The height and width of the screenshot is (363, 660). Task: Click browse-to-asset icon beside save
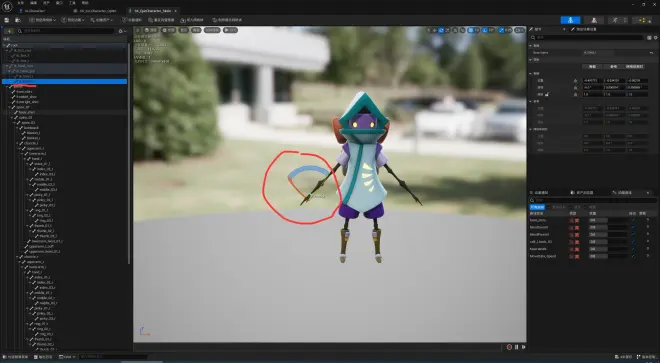[18, 20]
